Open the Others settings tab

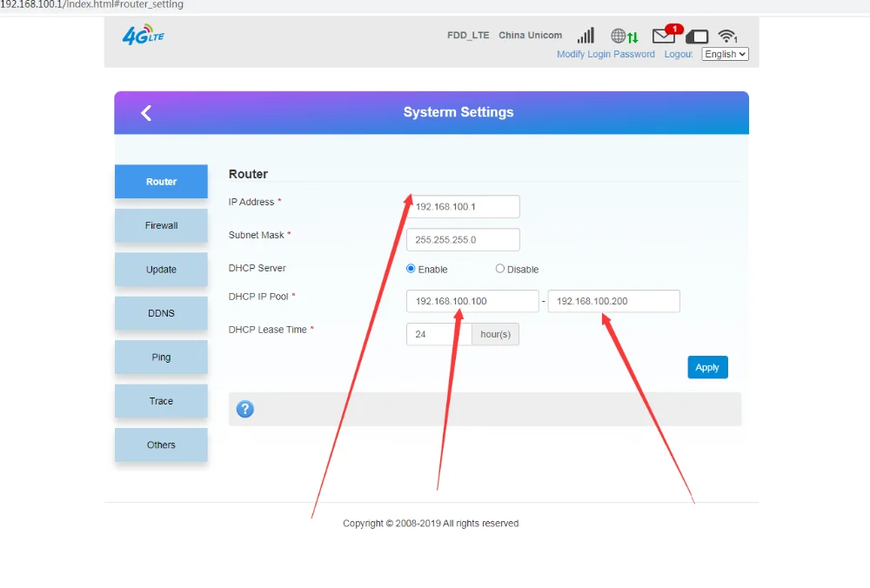(x=162, y=444)
